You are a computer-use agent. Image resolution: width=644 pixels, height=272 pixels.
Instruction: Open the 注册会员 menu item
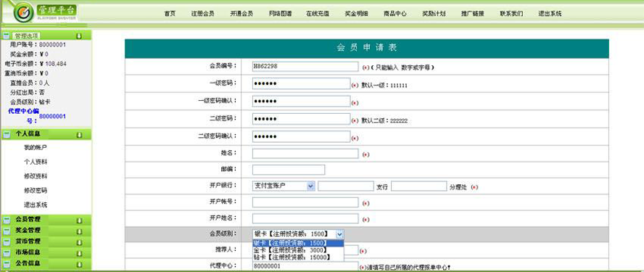click(x=202, y=14)
